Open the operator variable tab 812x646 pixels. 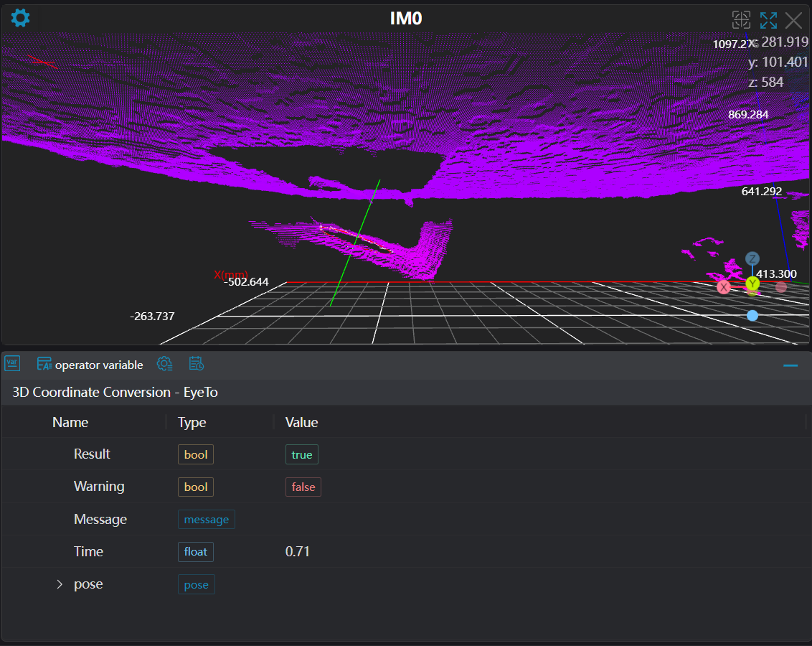click(90, 365)
